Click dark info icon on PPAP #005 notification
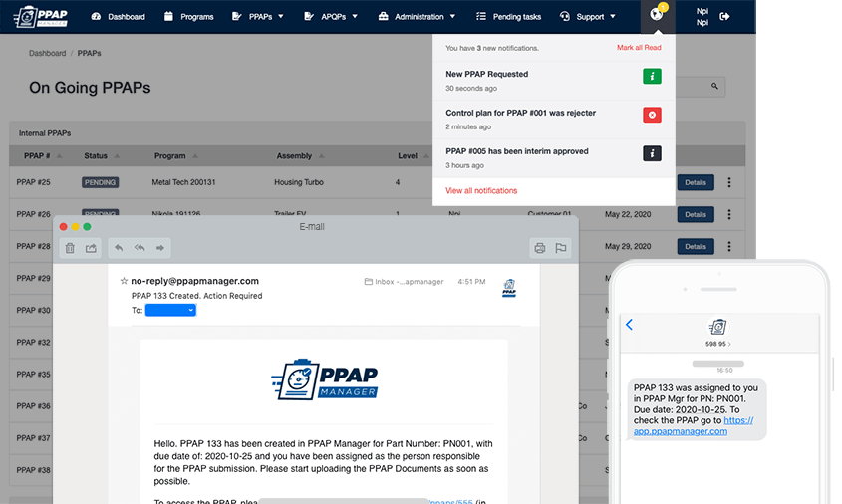Screen dimensions: 842x504 (x=652, y=153)
